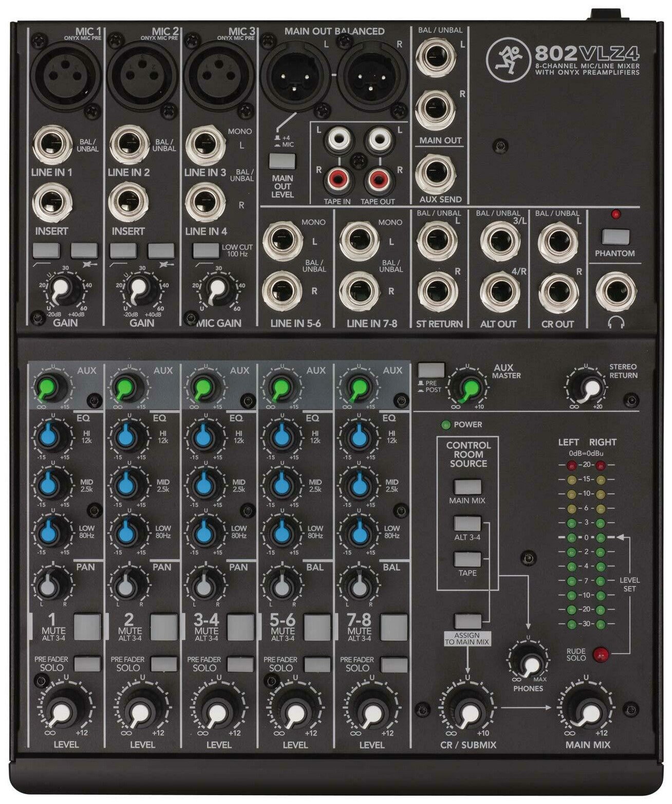
Task: Select MAIN MIX as control room source
Action: tap(468, 487)
